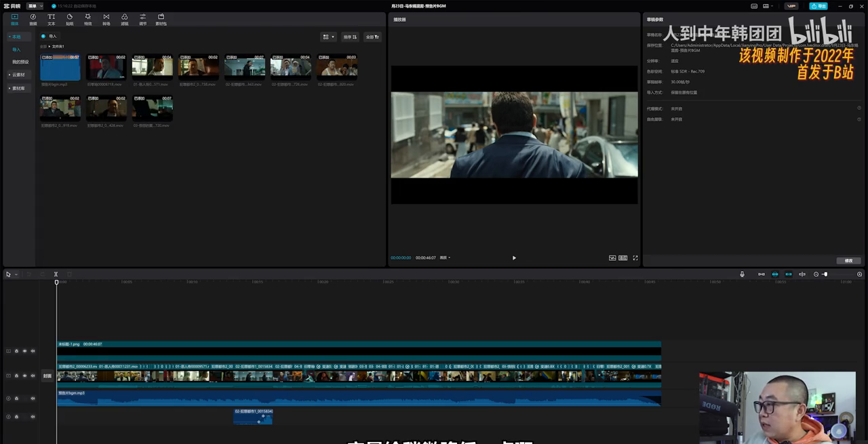
Task: Open the 贴纸 (Stickers) panel icon
Action: 69,19
